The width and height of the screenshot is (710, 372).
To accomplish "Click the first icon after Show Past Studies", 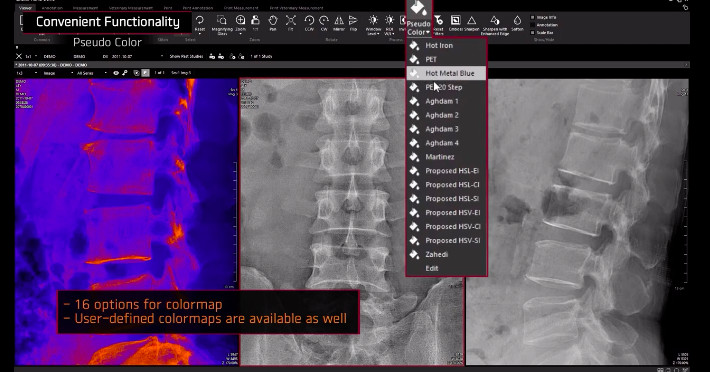I will coord(212,57).
